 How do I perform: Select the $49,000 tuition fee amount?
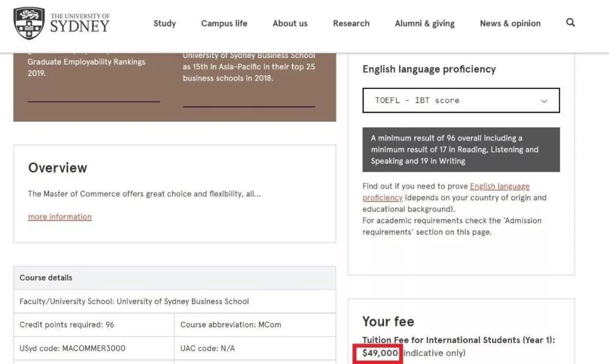click(380, 353)
